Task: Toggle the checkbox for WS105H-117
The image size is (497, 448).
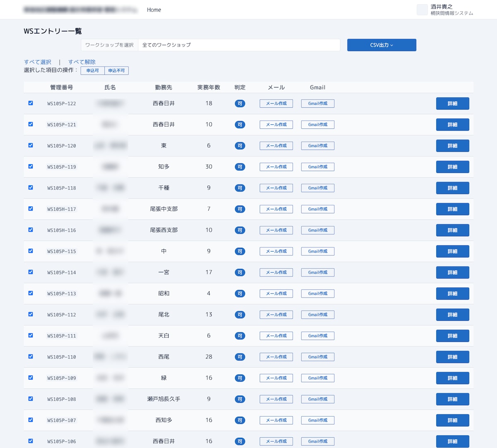Action: [x=31, y=209]
